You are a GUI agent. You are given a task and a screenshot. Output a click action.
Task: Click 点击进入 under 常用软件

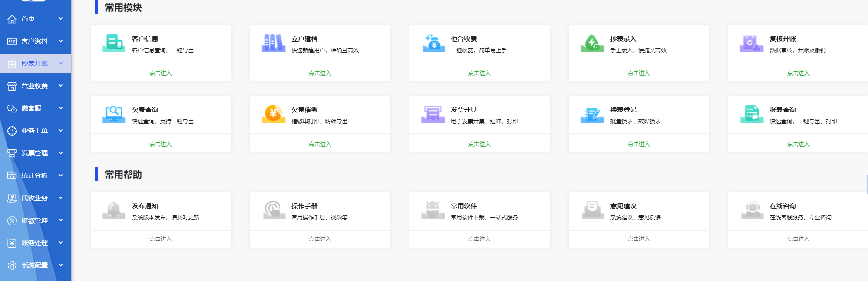click(480, 239)
